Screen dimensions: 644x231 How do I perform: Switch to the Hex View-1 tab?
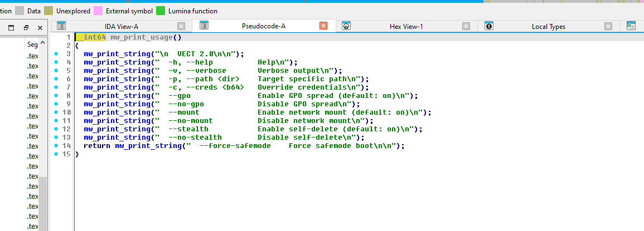[406, 26]
